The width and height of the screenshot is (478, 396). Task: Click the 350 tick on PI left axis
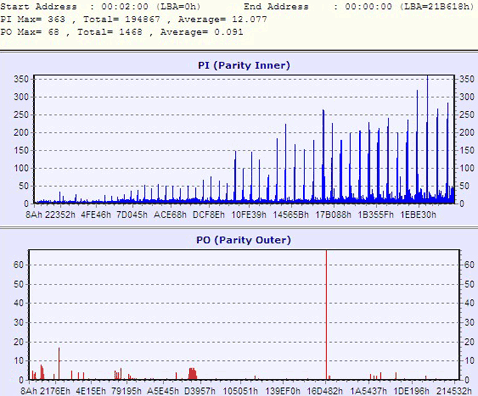click(x=21, y=79)
